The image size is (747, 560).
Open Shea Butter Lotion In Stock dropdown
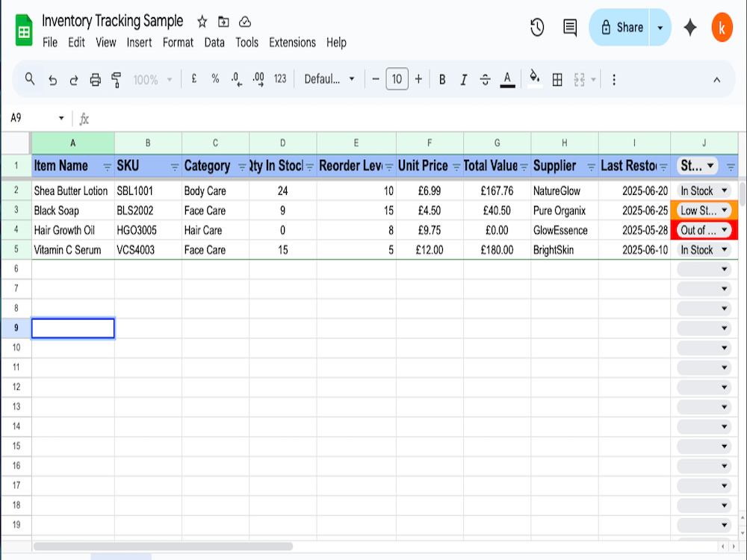click(704, 191)
